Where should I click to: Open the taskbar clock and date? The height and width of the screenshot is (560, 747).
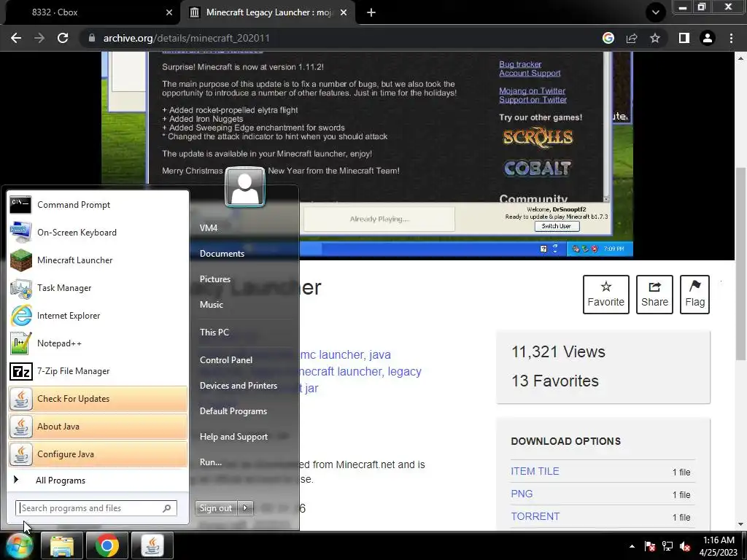point(719,546)
